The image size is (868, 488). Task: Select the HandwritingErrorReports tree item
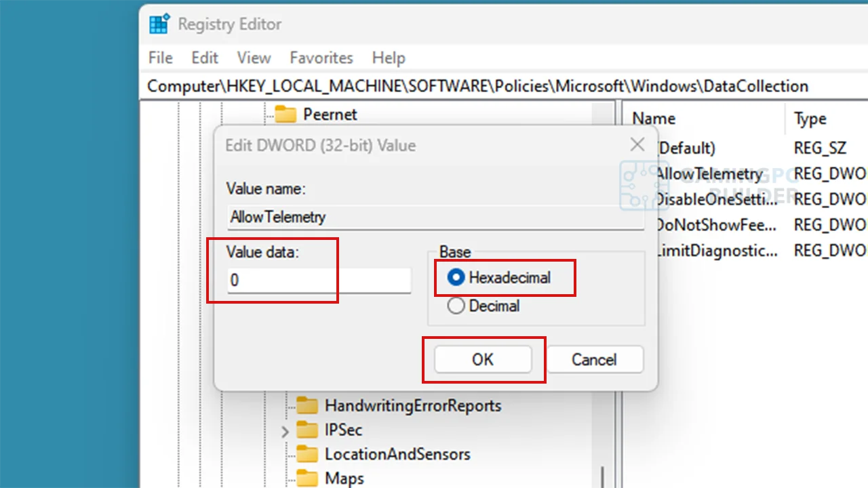click(413, 405)
